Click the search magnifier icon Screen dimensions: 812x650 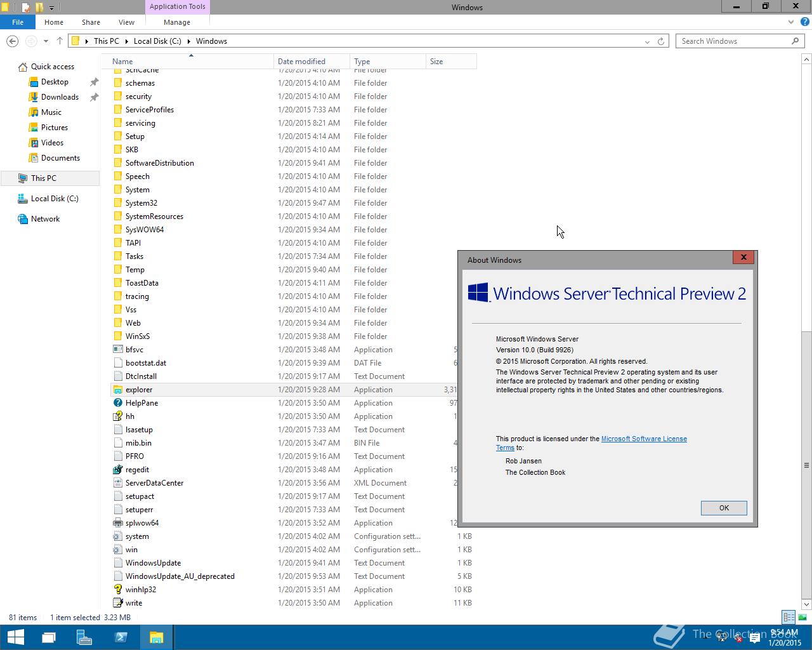point(795,41)
